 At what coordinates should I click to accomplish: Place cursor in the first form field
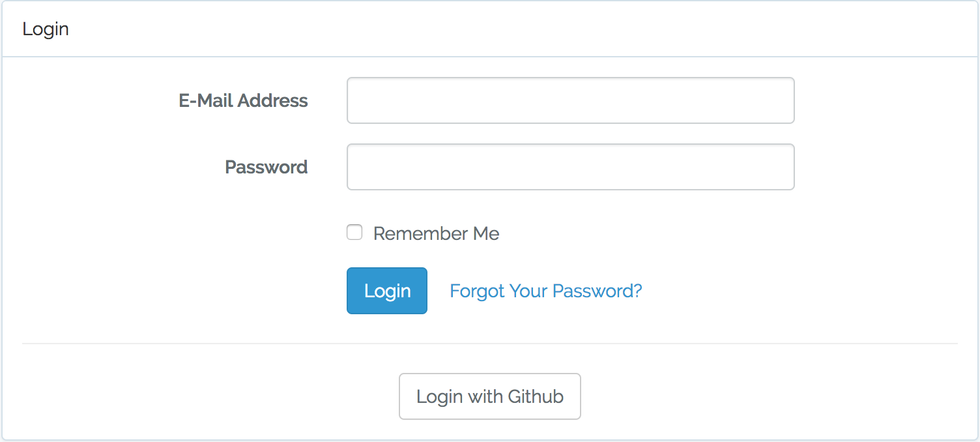[x=570, y=100]
